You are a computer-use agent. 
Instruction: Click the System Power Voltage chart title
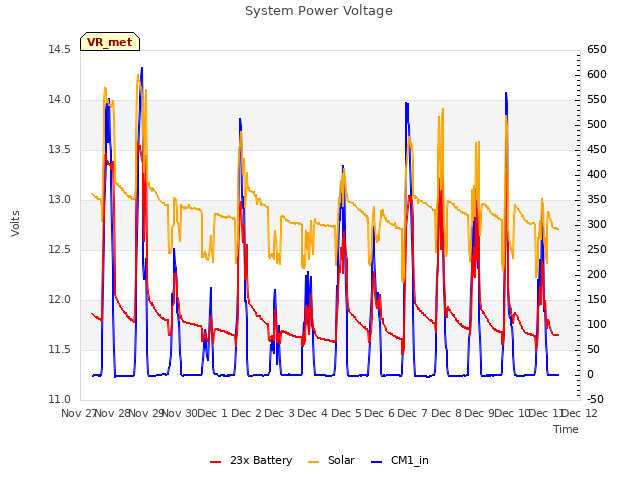(x=319, y=11)
